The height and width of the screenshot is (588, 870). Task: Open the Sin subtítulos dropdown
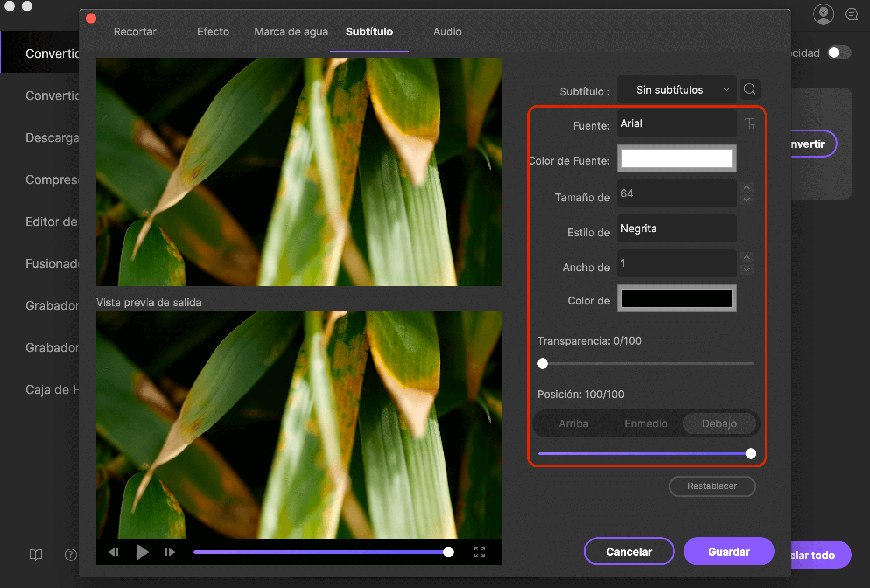[x=677, y=90]
